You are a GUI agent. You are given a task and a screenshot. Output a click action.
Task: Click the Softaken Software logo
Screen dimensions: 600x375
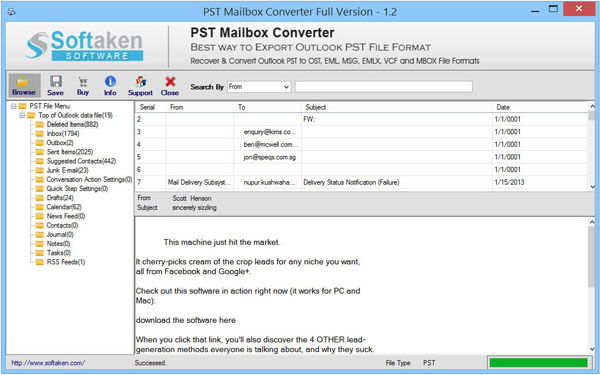pyautogui.click(x=85, y=46)
